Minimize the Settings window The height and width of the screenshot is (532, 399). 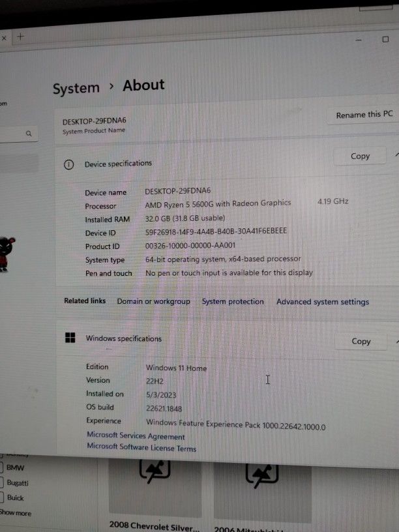point(359,40)
